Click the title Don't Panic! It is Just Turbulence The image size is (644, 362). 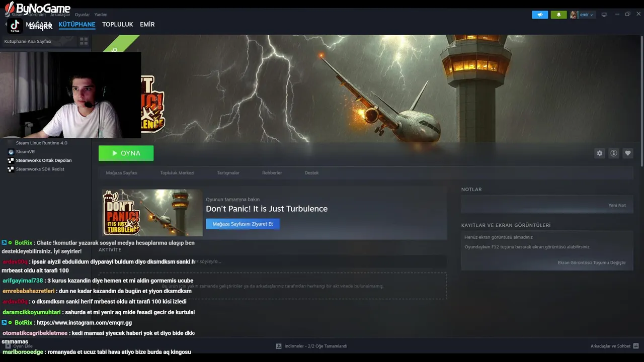[267, 209]
